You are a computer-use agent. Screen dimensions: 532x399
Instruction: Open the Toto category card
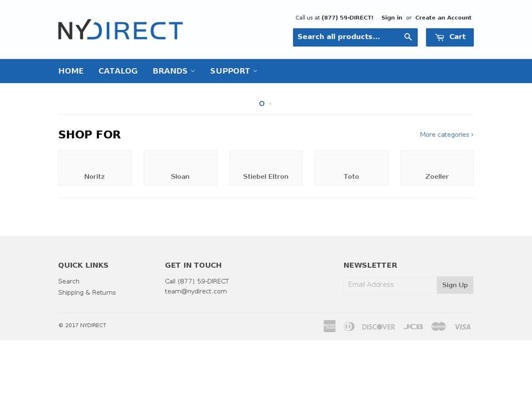pos(351,168)
